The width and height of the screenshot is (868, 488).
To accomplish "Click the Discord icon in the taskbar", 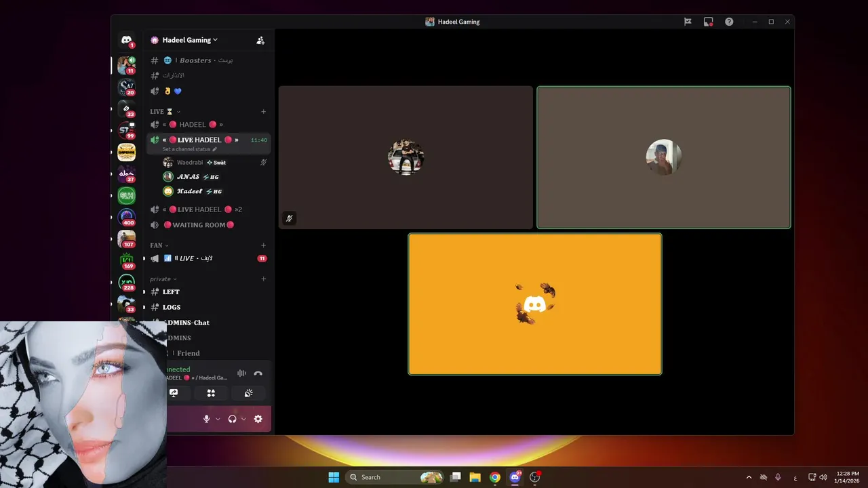I will (515, 477).
